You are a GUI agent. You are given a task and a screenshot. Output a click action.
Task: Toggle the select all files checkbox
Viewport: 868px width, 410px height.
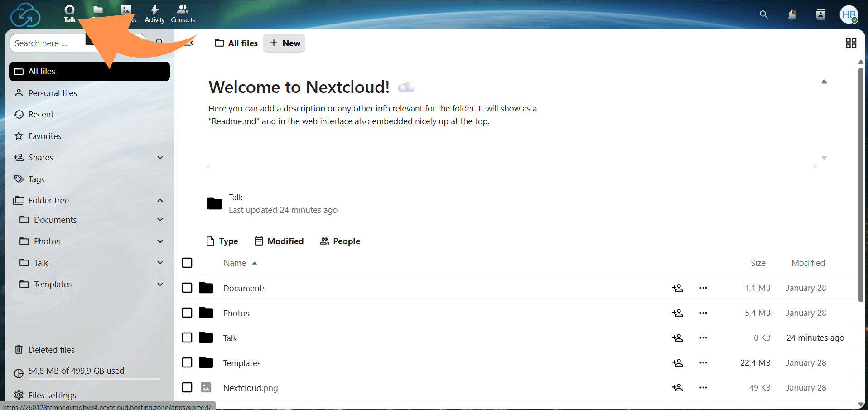tap(187, 263)
